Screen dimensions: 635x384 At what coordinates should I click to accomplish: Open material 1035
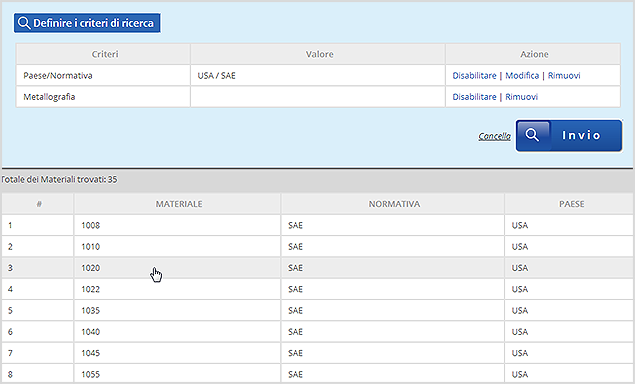[x=90, y=310]
